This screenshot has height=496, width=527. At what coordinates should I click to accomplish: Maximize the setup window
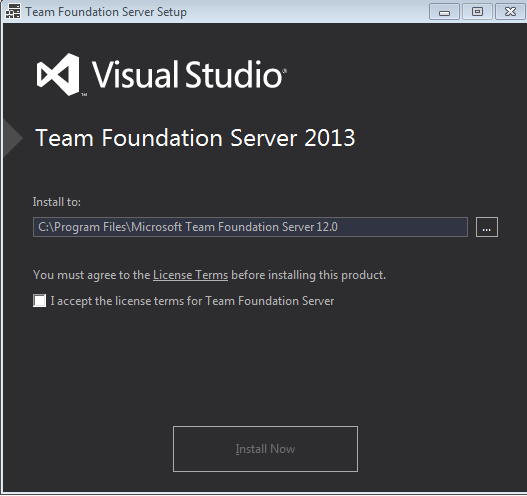477,12
